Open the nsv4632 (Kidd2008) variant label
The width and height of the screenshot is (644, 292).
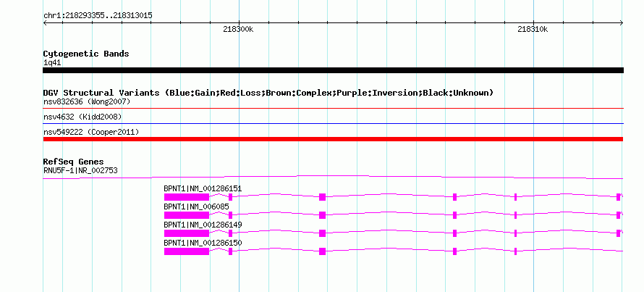coord(82,117)
